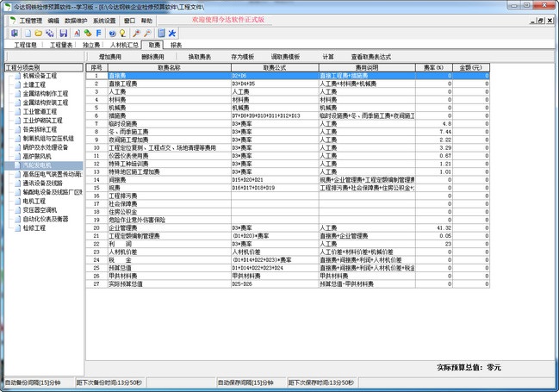Screen dimensions: 559x392
Task: Click the 工程分项类别 panel header
Action: click(x=43, y=67)
